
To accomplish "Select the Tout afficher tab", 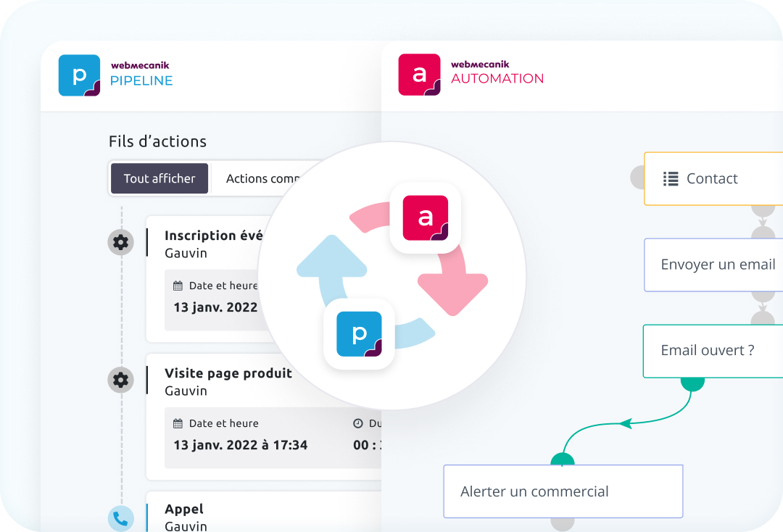I will coord(159,178).
